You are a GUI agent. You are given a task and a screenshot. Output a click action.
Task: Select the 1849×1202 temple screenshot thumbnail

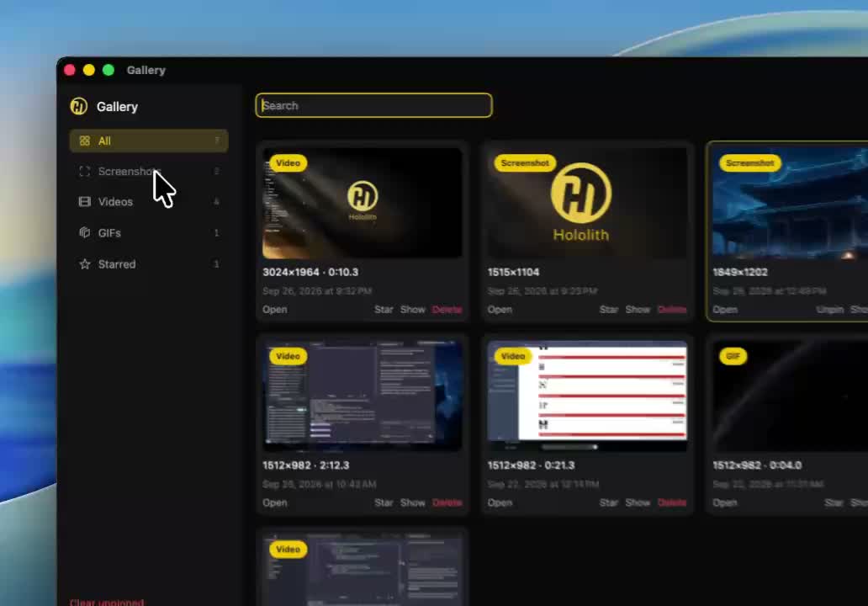tap(790, 204)
